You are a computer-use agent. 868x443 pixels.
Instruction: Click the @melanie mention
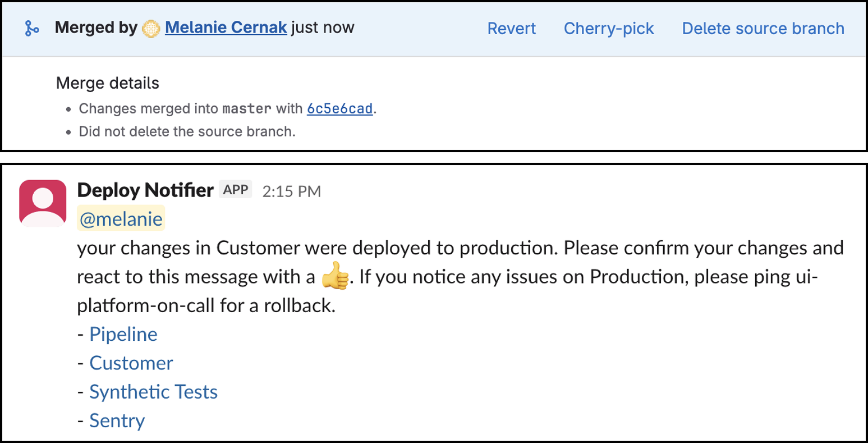click(121, 220)
